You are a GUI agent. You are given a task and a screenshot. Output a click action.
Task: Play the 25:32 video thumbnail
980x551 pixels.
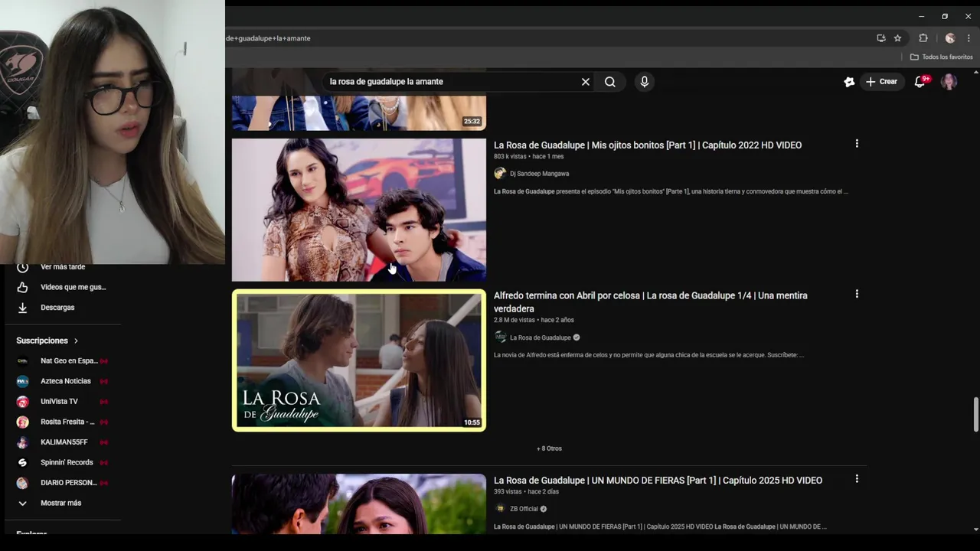pyautogui.click(x=359, y=112)
